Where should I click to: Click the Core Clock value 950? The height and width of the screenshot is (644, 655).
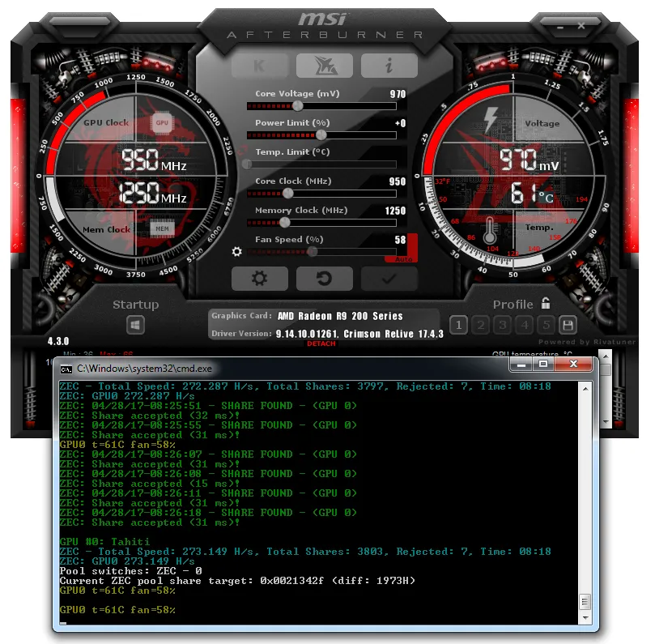(398, 181)
